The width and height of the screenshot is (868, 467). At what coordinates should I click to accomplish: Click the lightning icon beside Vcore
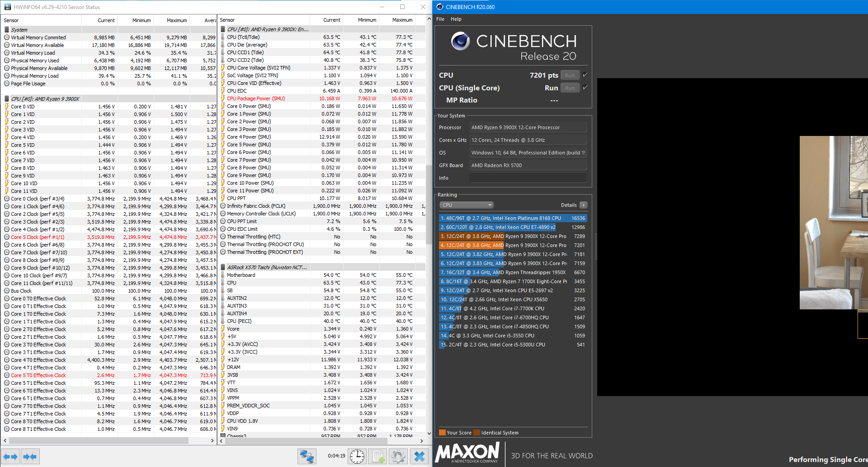(223, 329)
